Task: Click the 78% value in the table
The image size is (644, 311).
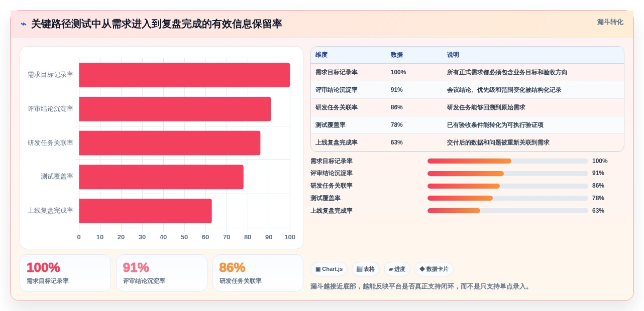Action: tap(397, 125)
